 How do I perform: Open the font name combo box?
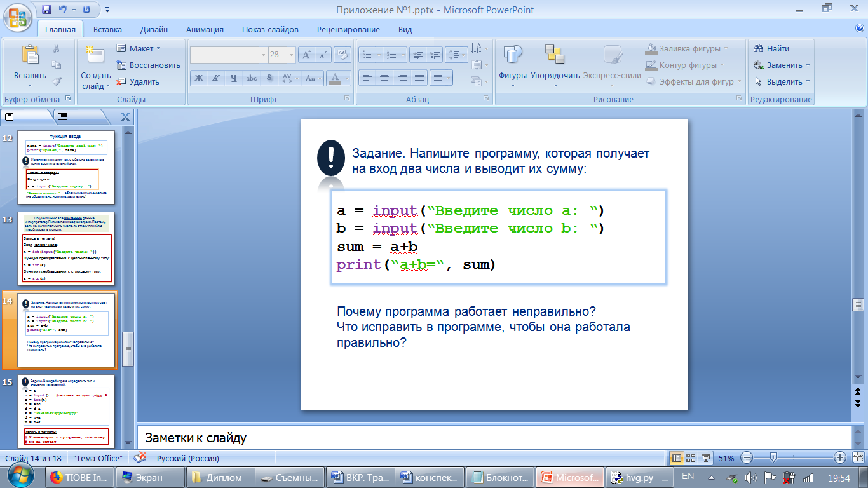(228, 55)
